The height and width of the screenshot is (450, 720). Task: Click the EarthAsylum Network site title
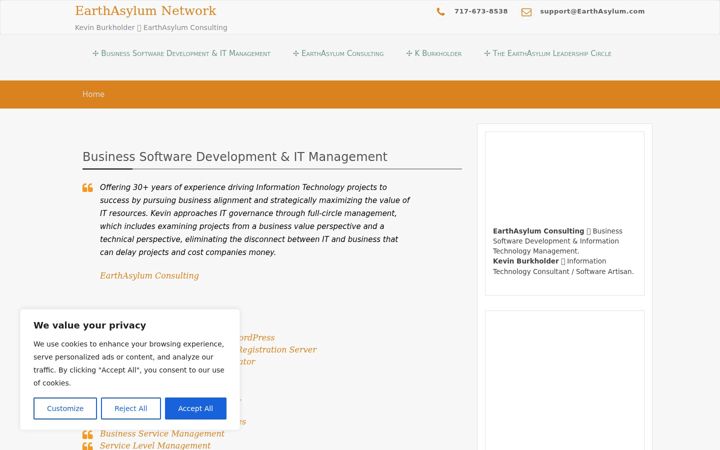coord(146,11)
